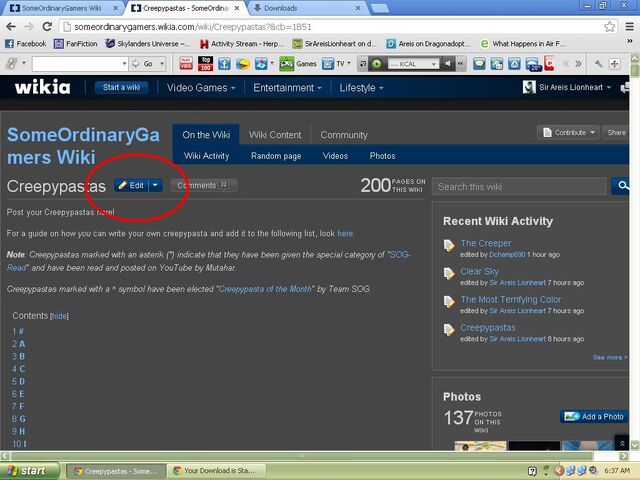Reload the page with the refresh icon

[47, 27]
